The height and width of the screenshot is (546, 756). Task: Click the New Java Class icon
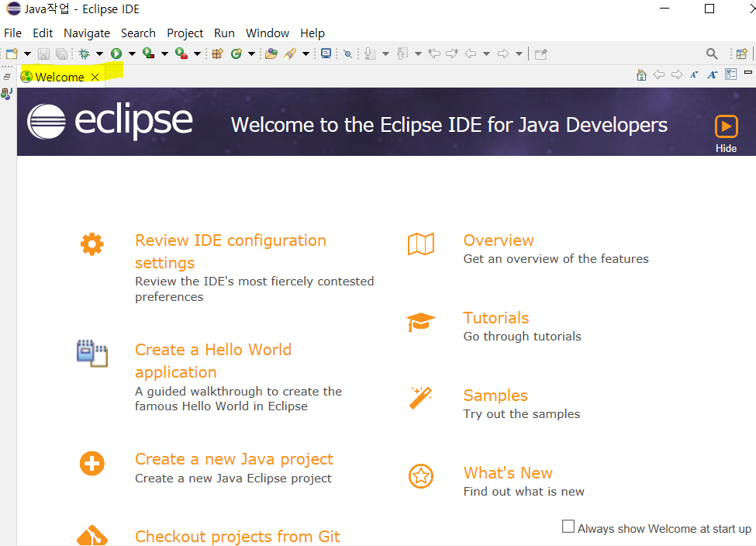pos(236,54)
